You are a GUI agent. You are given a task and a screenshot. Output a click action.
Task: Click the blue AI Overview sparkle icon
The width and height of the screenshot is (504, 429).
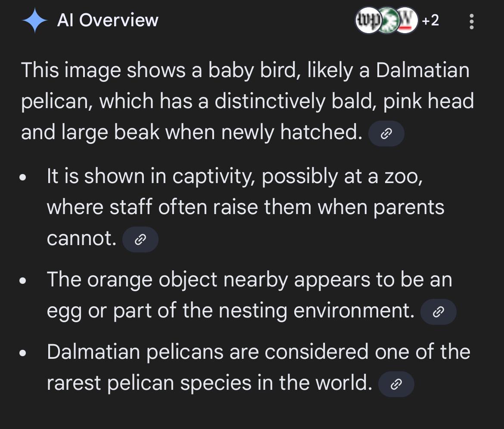(35, 21)
